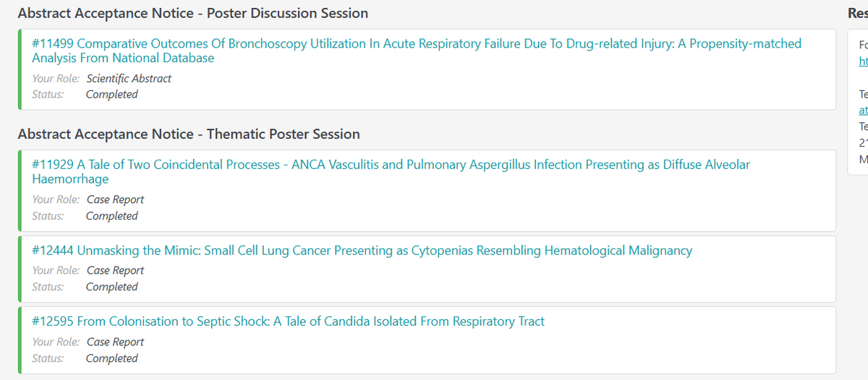Open abstract #11499 Bronchoscopy Utilization title link
The width and height of the screenshot is (868, 380).
click(417, 51)
